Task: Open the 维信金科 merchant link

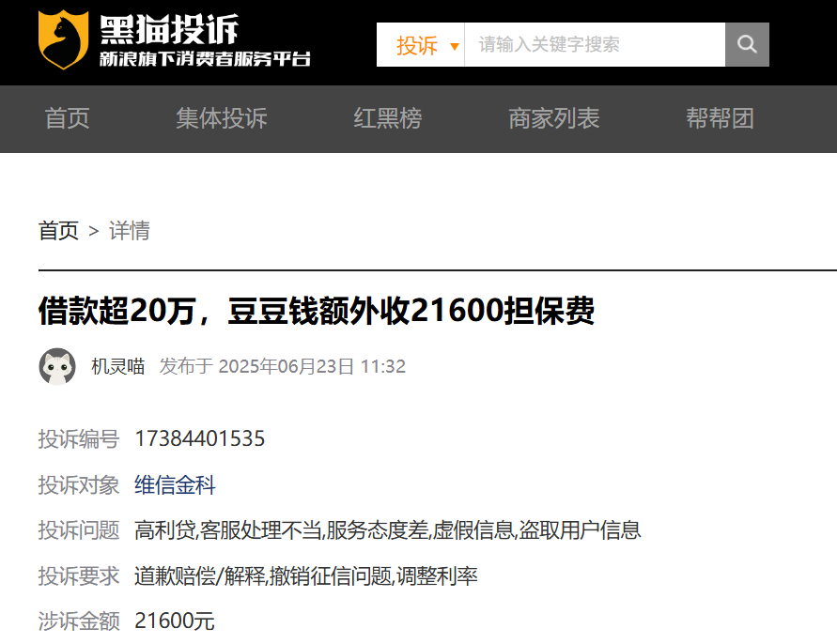Action: pos(175,485)
